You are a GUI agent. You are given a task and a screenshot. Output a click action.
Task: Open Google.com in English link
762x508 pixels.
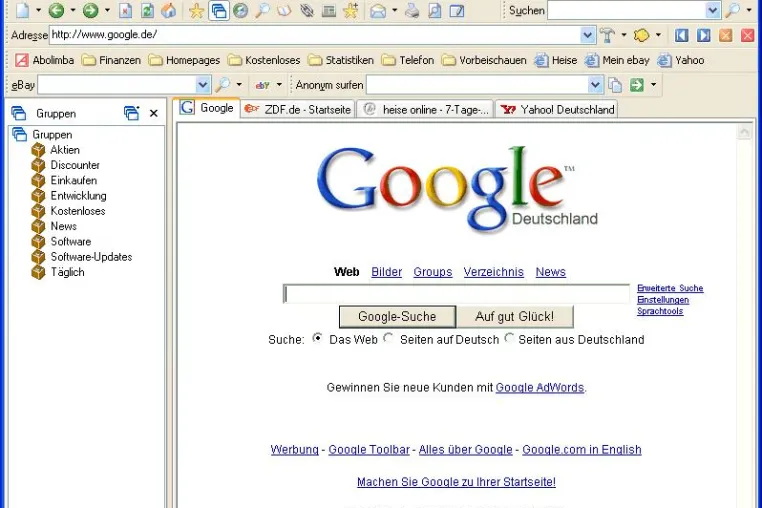pyautogui.click(x=582, y=450)
